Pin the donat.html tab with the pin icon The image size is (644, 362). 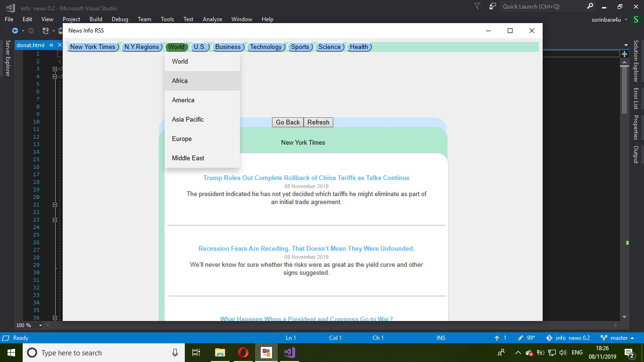(x=51, y=45)
